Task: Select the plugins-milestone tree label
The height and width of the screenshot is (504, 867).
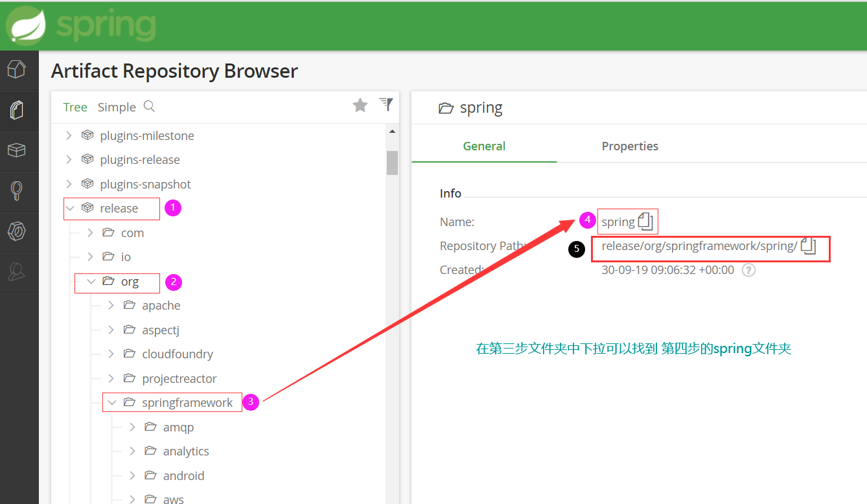Action: tap(147, 135)
